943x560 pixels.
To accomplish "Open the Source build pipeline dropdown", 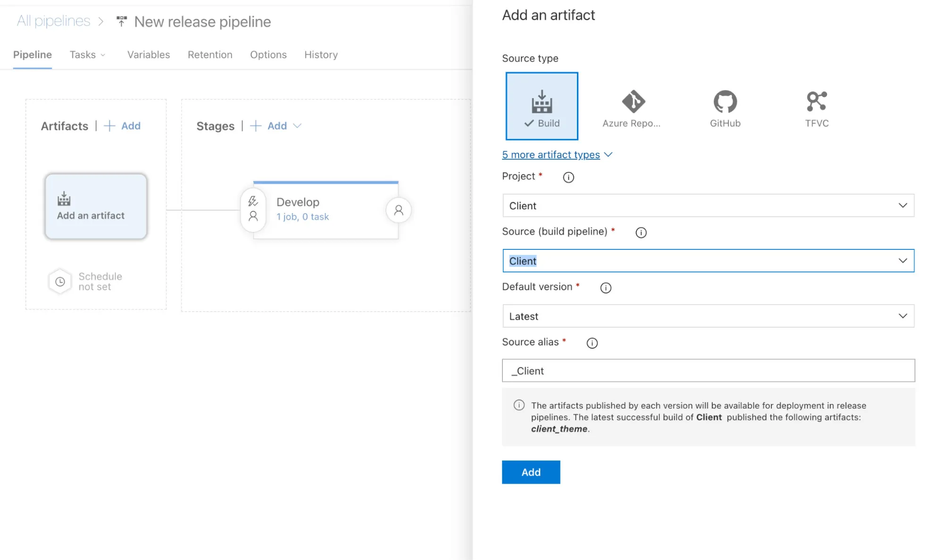I will pos(708,261).
